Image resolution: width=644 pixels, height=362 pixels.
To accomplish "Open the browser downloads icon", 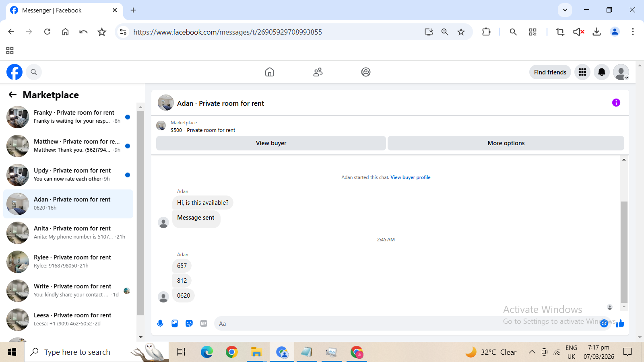I will [597, 32].
